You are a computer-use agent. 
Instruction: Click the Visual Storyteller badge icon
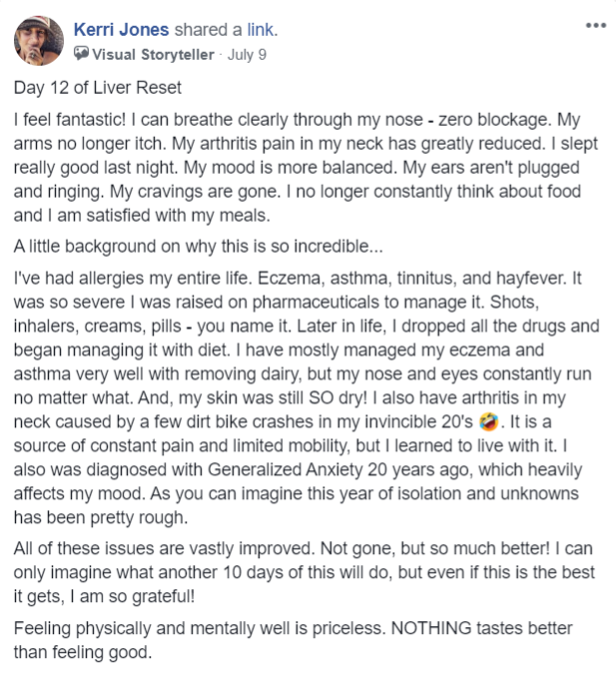point(81,54)
